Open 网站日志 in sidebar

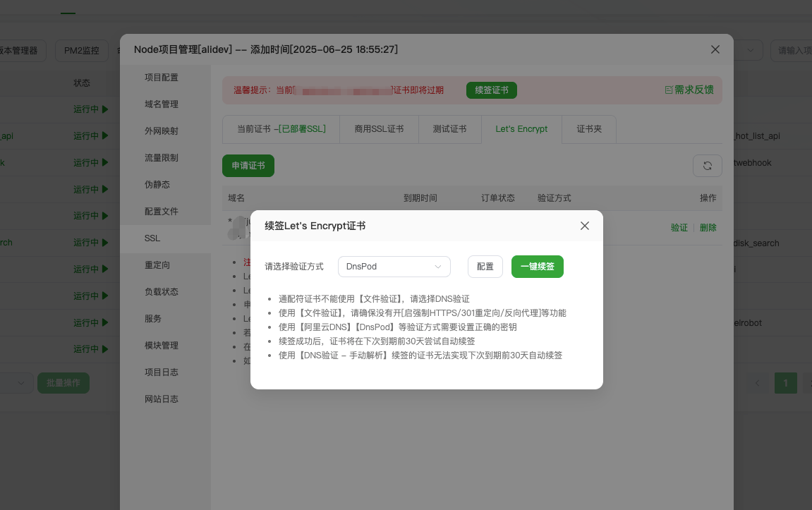[x=162, y=399]
